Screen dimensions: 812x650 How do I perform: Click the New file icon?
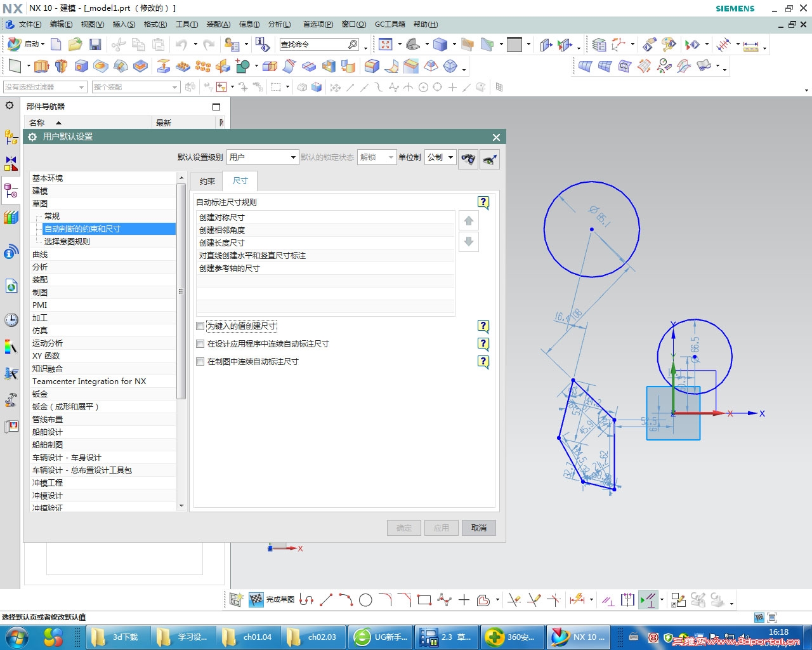click(56, 44)
